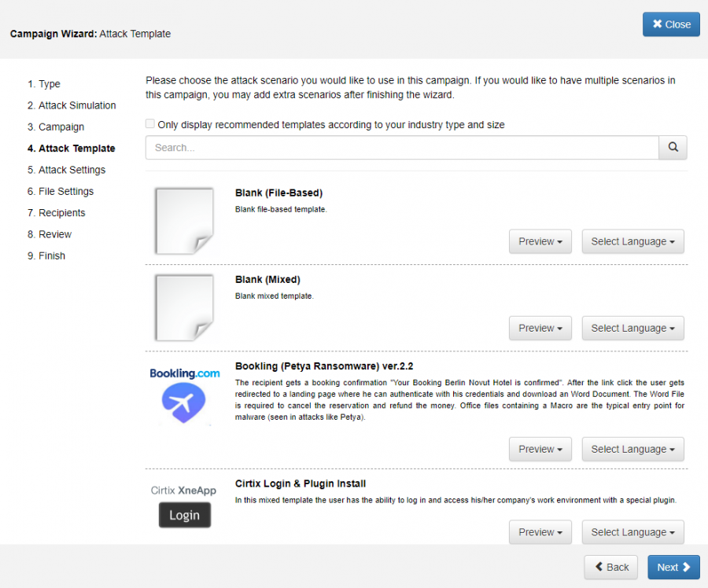Viewport: 708px width, 588px height.
Task: Open Select Language for Cirtix Login template
Action: coord(632,532)
